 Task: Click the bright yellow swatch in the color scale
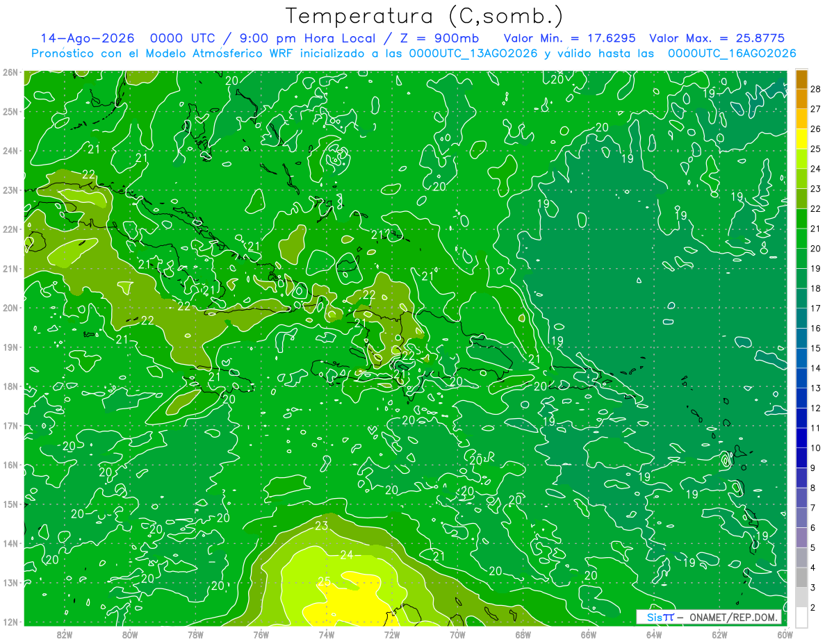801,139
